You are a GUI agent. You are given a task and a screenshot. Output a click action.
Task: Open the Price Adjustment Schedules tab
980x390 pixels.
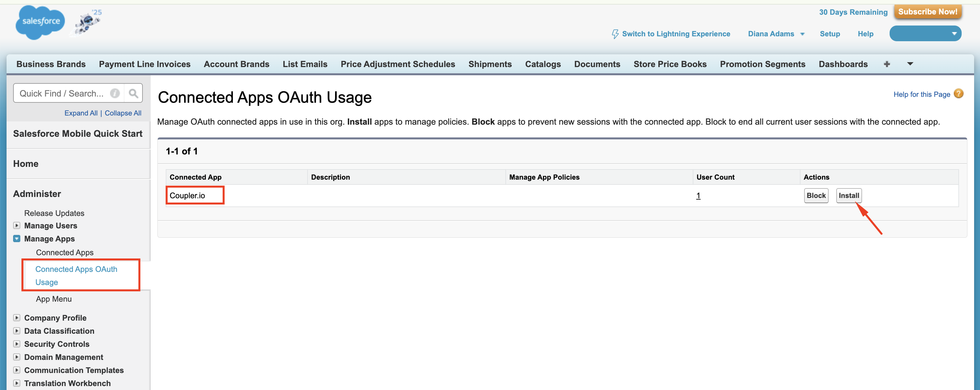point(398,64)
